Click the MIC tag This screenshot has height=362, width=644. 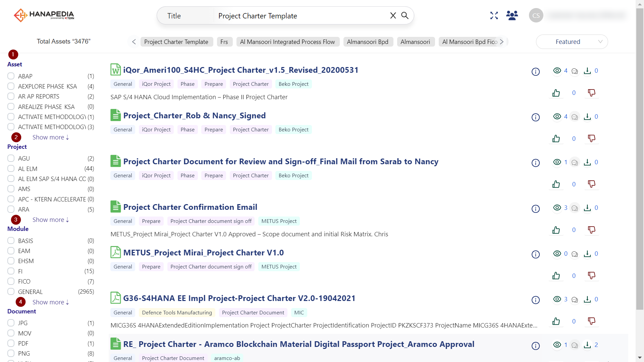coord(299,313)
